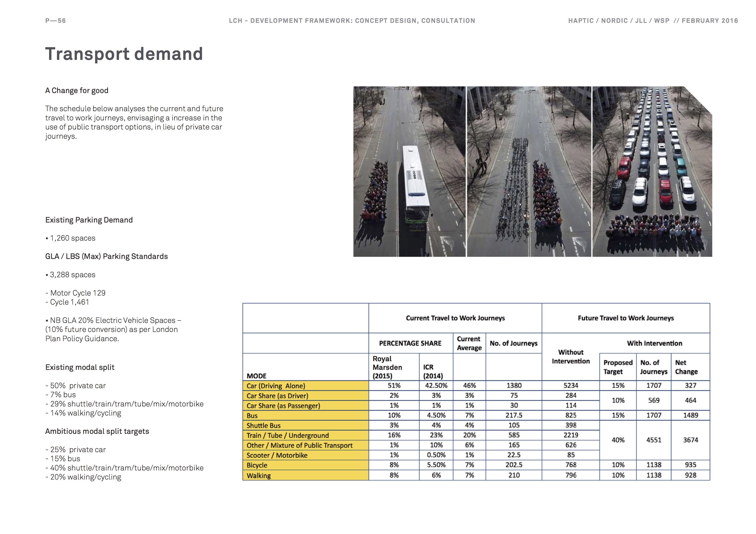Select the 40% proposed target cell
756x534 pixels.
pos(618,440)
